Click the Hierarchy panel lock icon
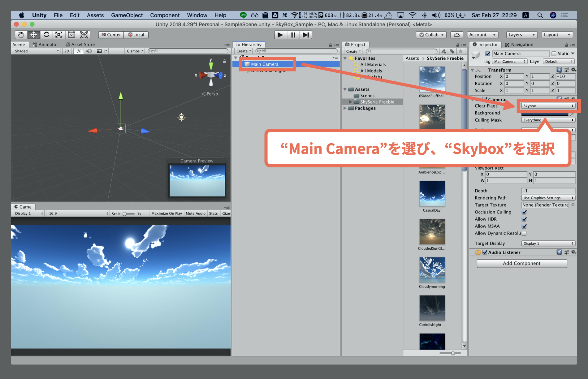The height and width of the screenshot is (379, 588). pos(330,45)
